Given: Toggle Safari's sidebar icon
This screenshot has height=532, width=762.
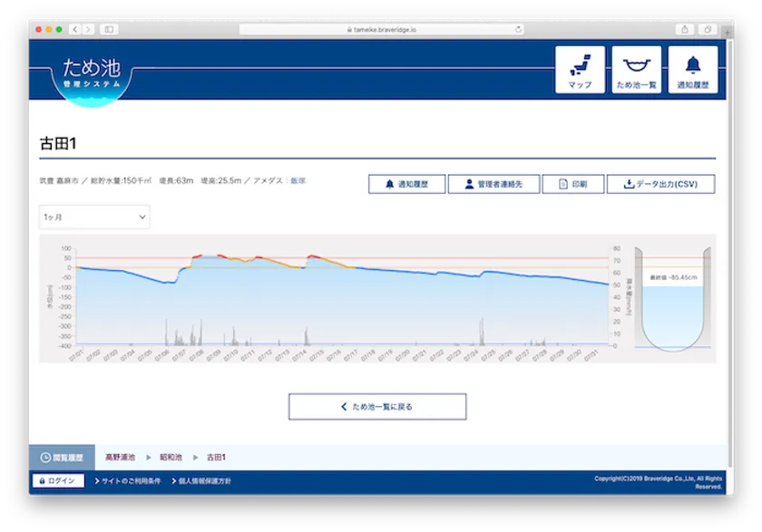Looking at the screenshot, I should [109, 29].
